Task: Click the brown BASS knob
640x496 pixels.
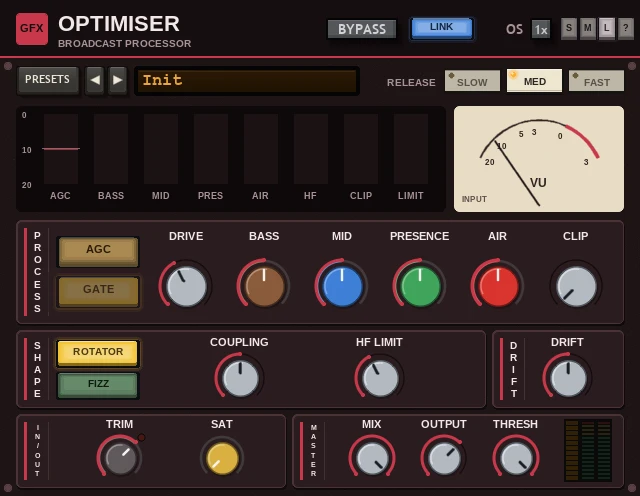Action: 264,286
